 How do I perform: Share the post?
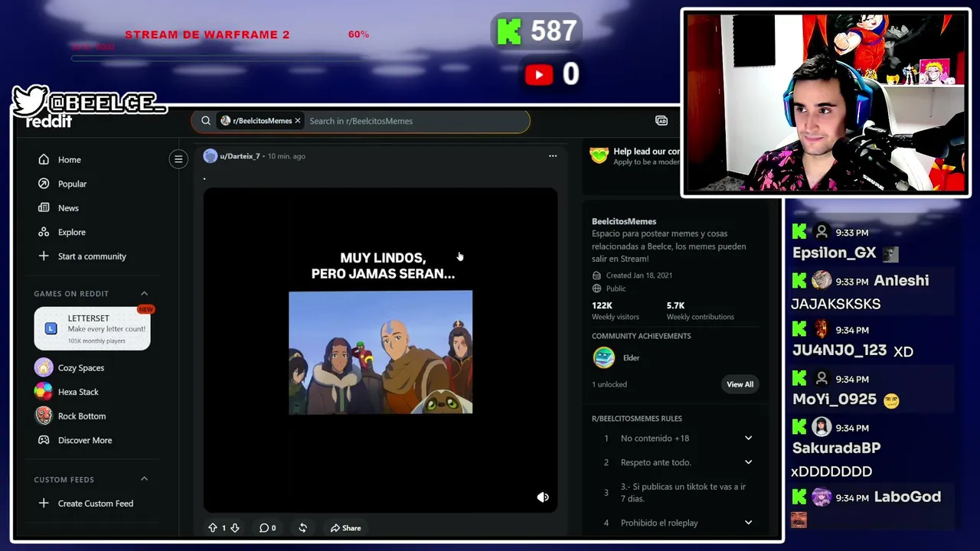coord(346,528)
